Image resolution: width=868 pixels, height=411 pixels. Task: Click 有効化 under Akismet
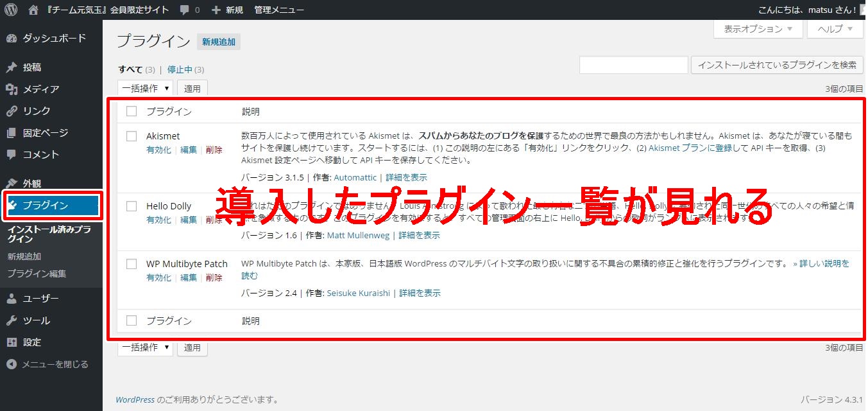coord(158,150)
